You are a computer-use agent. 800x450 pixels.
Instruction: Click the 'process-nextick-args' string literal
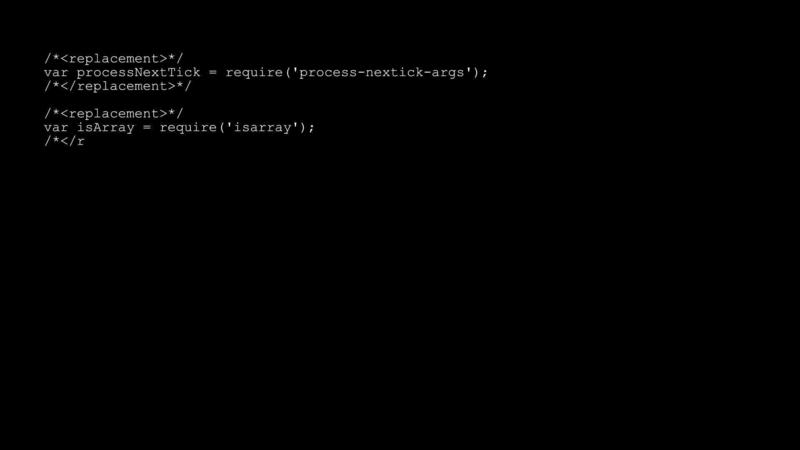click(382, 72)
